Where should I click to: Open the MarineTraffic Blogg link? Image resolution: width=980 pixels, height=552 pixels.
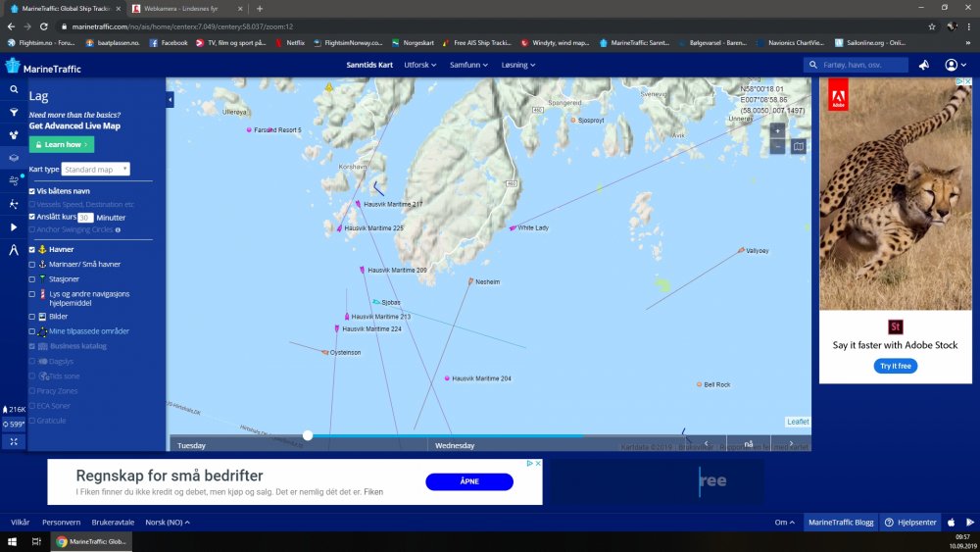point(841,523)
